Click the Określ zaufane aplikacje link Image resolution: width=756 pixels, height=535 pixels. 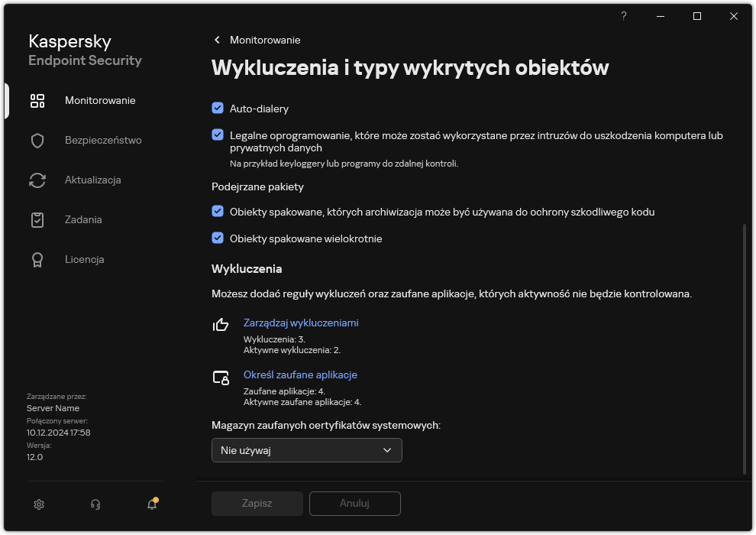point(300,374)
